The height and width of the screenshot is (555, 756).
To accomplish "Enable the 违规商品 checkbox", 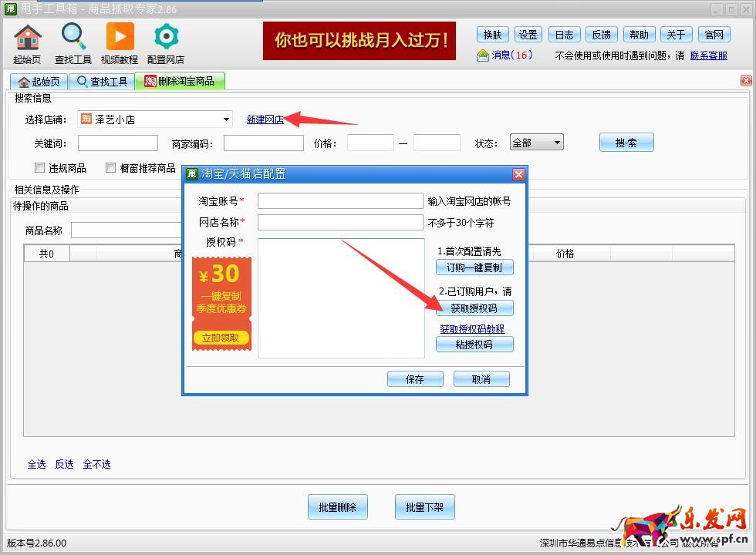I will click(x=40, y=168).
